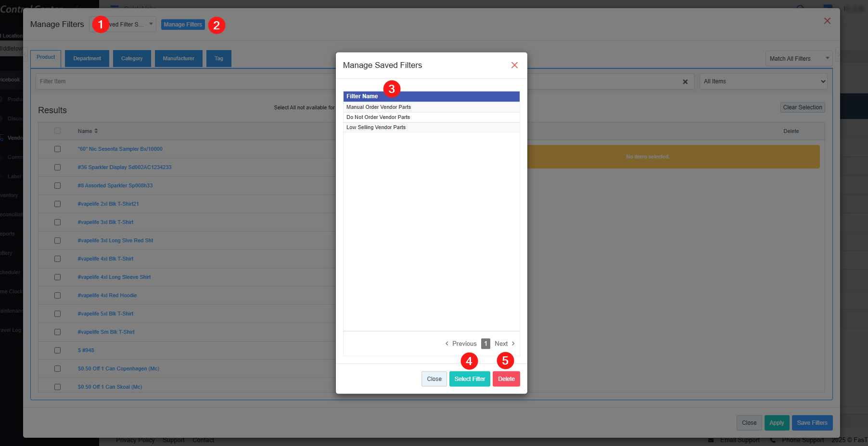Check the "60" Nic Sesenta Sampler row checkbox

point(58,149)
